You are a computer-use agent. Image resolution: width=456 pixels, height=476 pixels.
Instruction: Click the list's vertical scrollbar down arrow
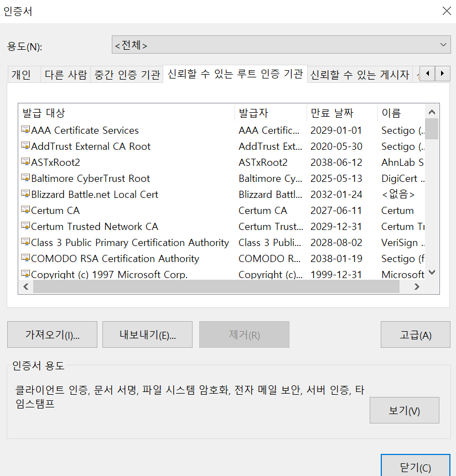(x=432, y=273)
